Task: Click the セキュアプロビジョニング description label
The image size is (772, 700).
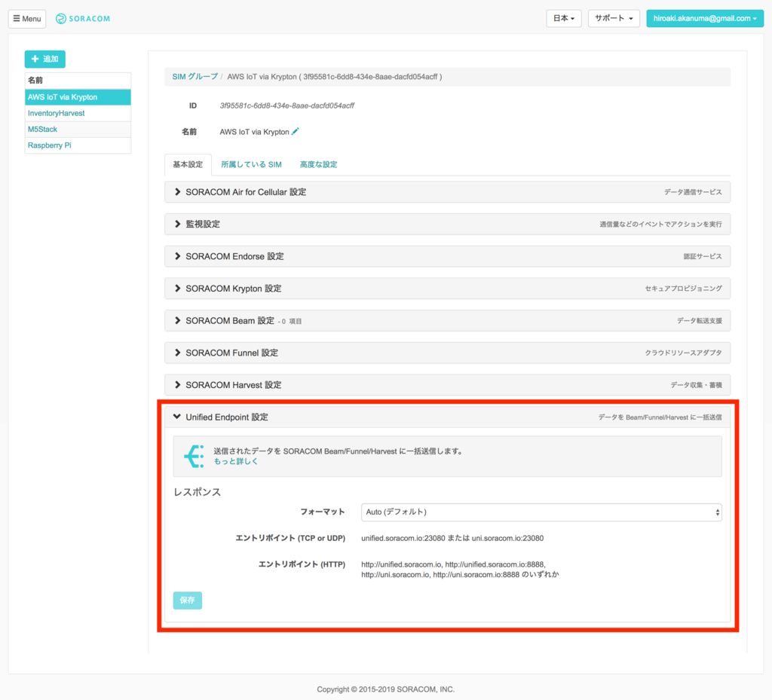Action: pos(683,289)
